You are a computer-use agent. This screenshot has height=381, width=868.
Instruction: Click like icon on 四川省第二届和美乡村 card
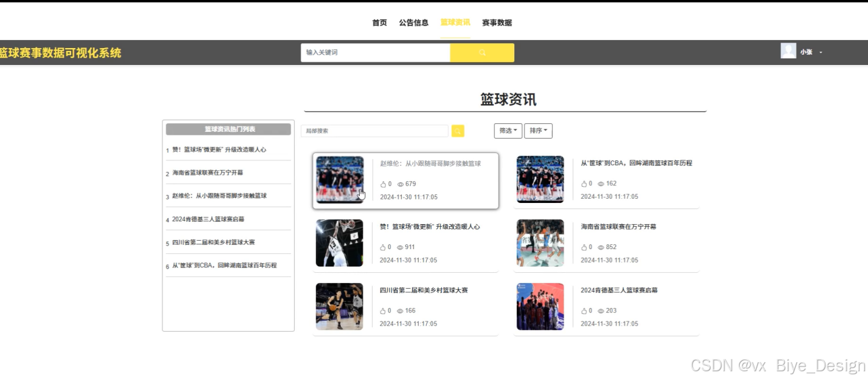(383, 311)
